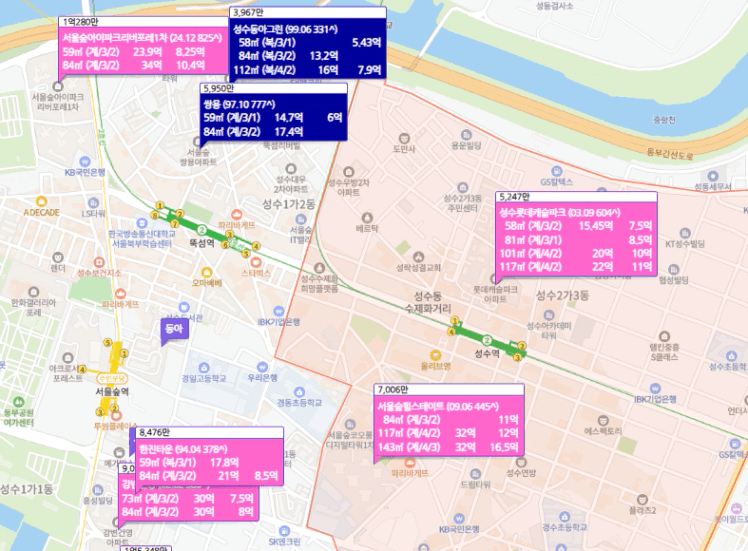The height and width of the screenshot is (551, 748).
Task: Click the purple 동아 marker label
Action: coord(175,329)
